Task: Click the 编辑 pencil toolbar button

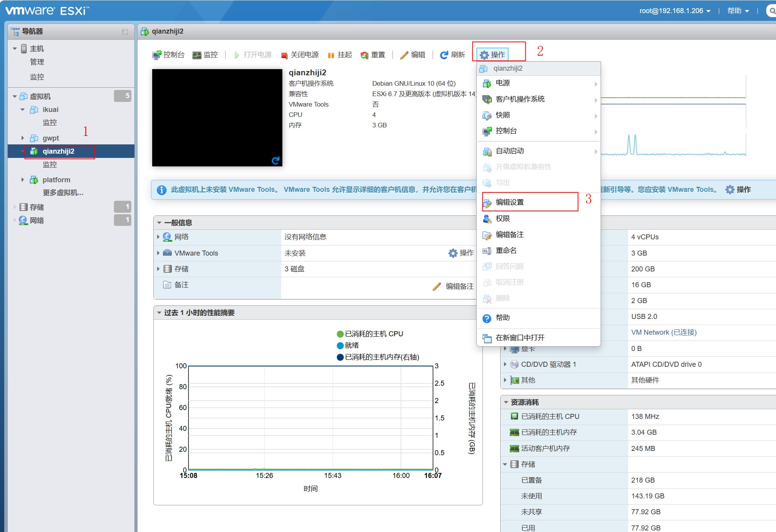Action: [413, 55]
